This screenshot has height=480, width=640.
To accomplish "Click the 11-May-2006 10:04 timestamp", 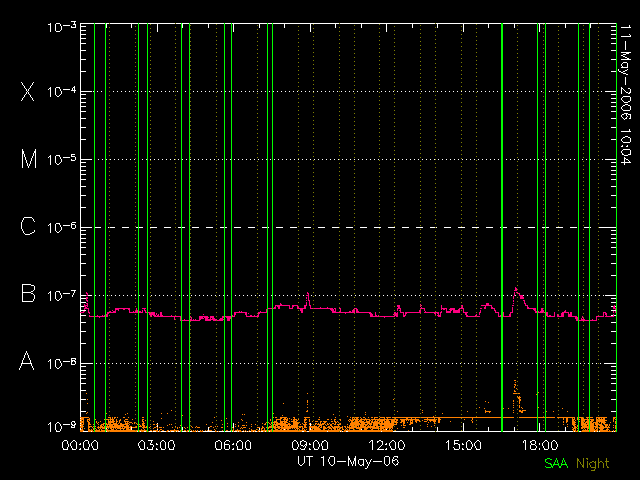I will (626, 95).
